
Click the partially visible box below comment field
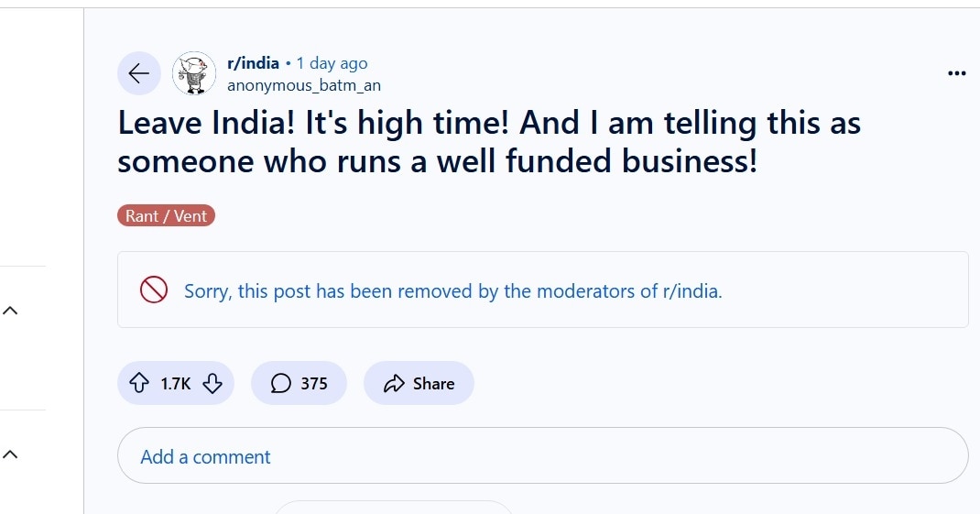[x=394, y=507]
